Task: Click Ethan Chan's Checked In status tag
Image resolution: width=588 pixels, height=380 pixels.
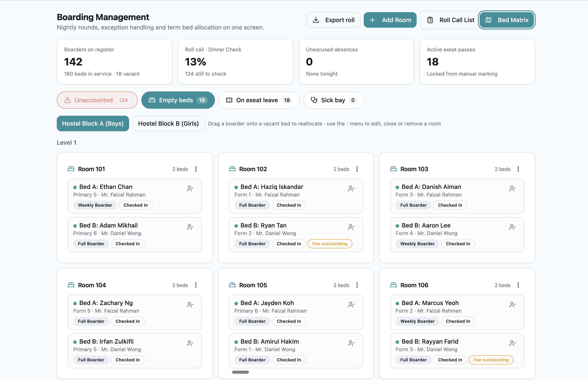Action: [135, 205]
